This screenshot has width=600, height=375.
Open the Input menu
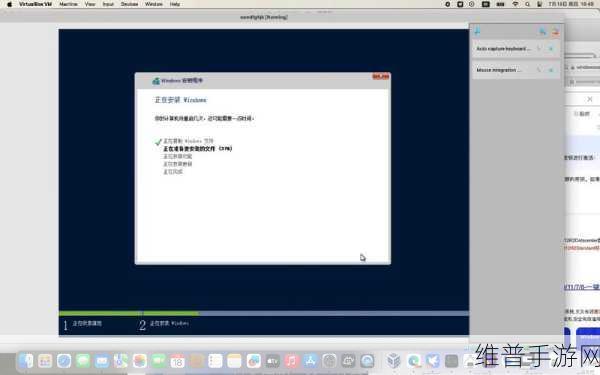pos(108,4)
